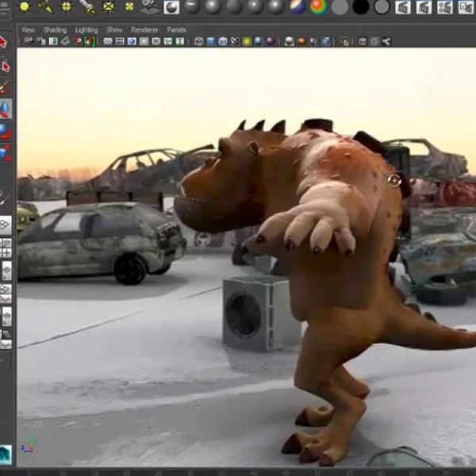Open the View panel menu
Image resolution: width=476 pixels, height=476 pixels.
28,29
